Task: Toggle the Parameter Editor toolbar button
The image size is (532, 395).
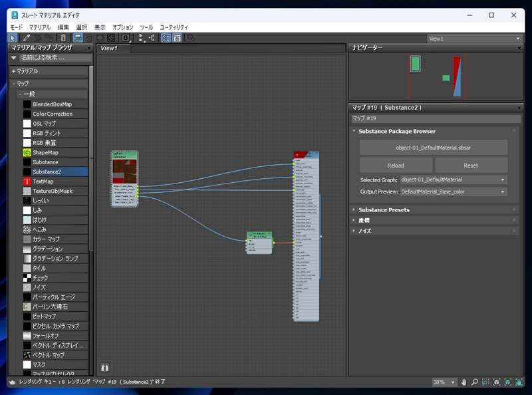Action: [178, 38]
